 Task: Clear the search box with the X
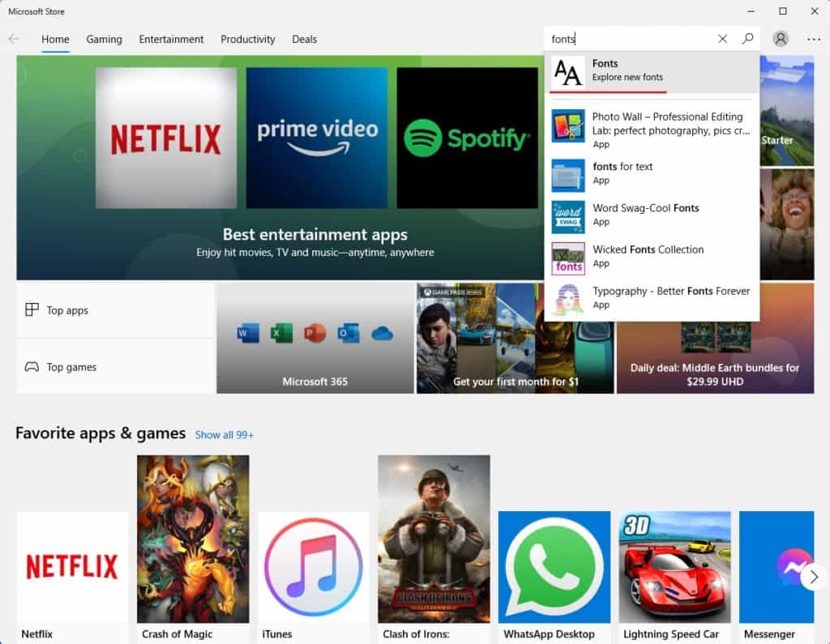pos(721,38)
